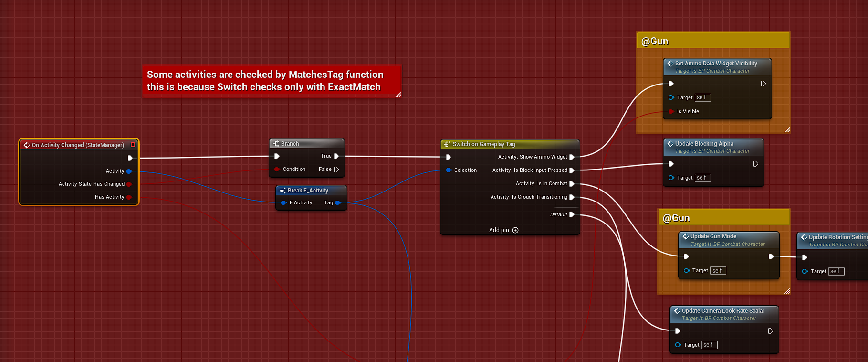Click the Update Gun Mode function icon
Image resolution: width=868 pixels, height=362 pixels.
point(685,236)
